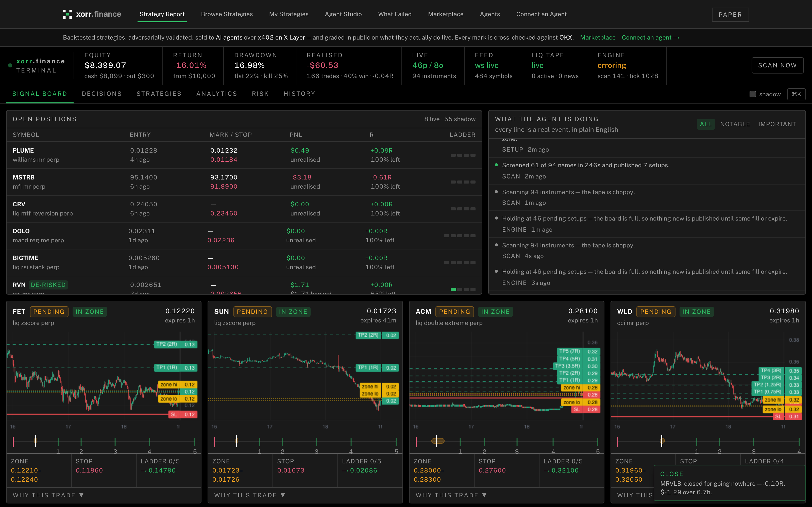The width and height of the screenshot is (812, 507).
Task: Follow the Connect an agent → link
Action: pos(650,38)
